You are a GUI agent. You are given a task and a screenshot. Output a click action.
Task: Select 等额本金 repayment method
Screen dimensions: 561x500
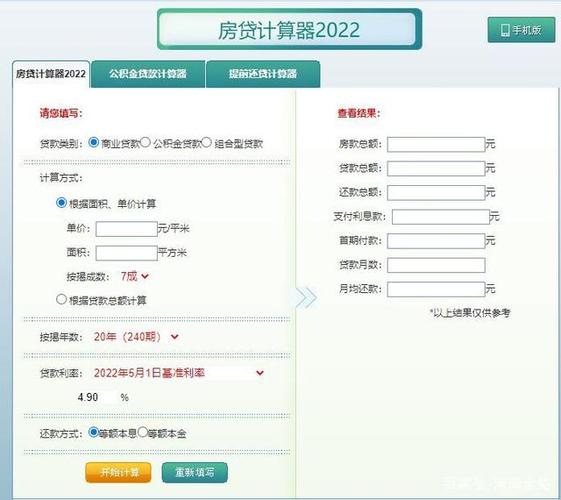[142, 432]
